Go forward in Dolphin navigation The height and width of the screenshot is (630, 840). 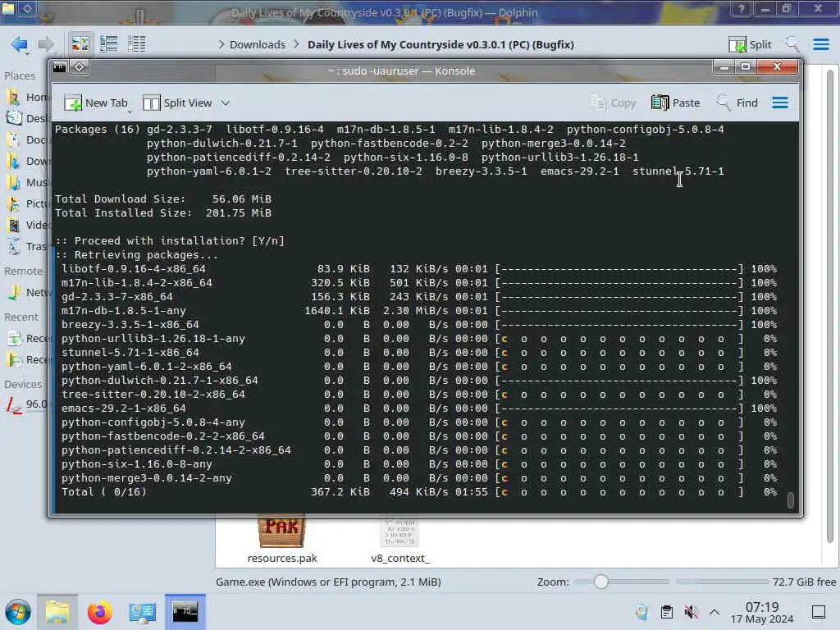click(x=46, y=44)
